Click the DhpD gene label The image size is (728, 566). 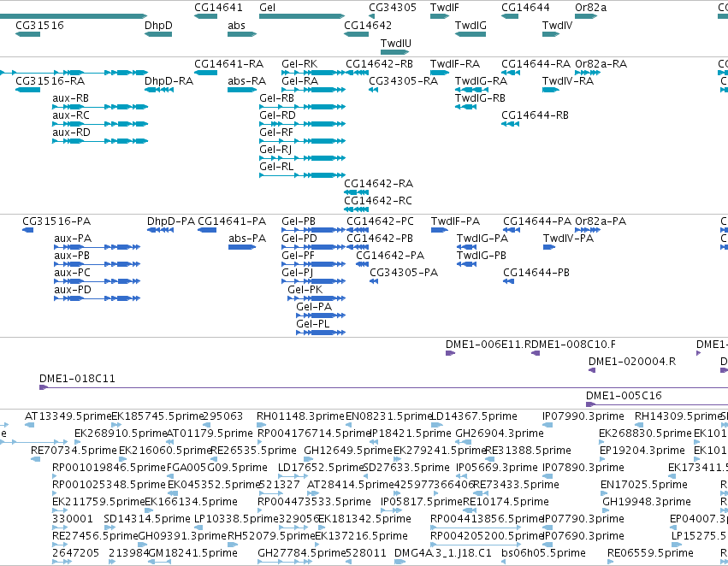point(158,25)
